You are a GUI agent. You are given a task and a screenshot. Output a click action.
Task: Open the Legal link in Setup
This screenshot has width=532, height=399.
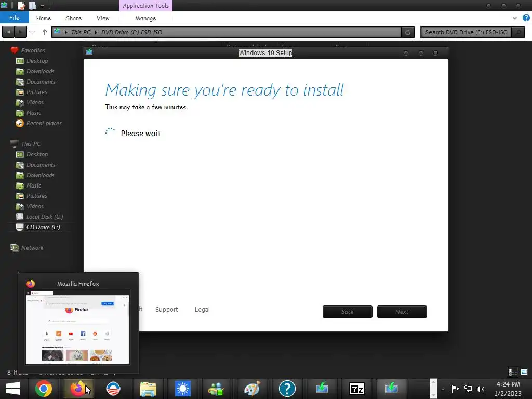pos(202,310)
